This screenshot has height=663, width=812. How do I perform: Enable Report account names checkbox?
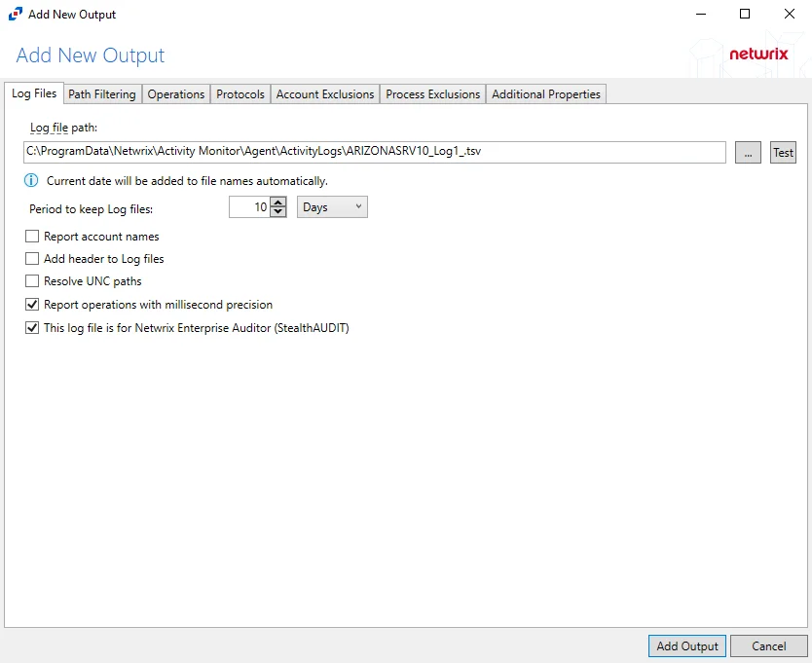(32, 237)
